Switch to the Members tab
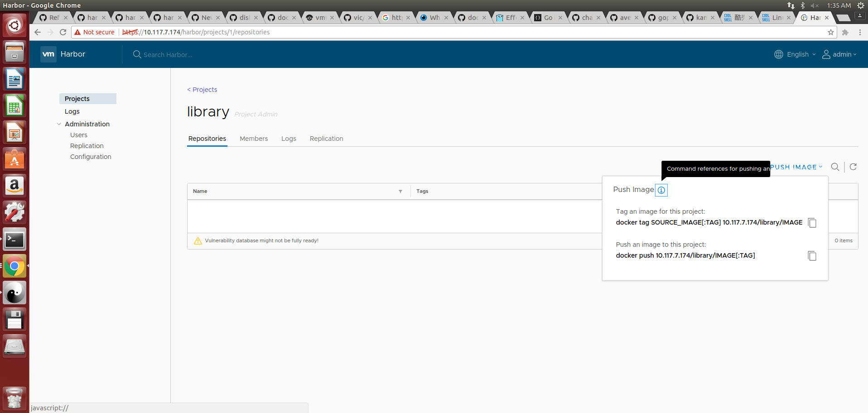This screenshot has height=413, width=868. (254, 139)
